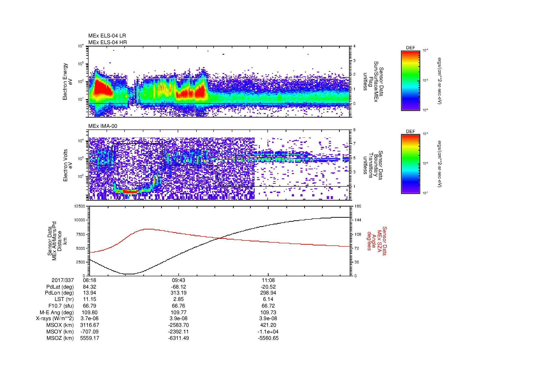Click the PdLat value -20.52
The image size is (555, 392).
pos(268,287)
